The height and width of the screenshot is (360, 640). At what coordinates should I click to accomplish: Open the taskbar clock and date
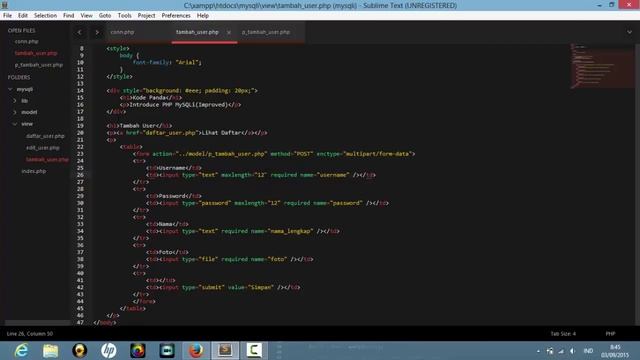tap(615, 351)
